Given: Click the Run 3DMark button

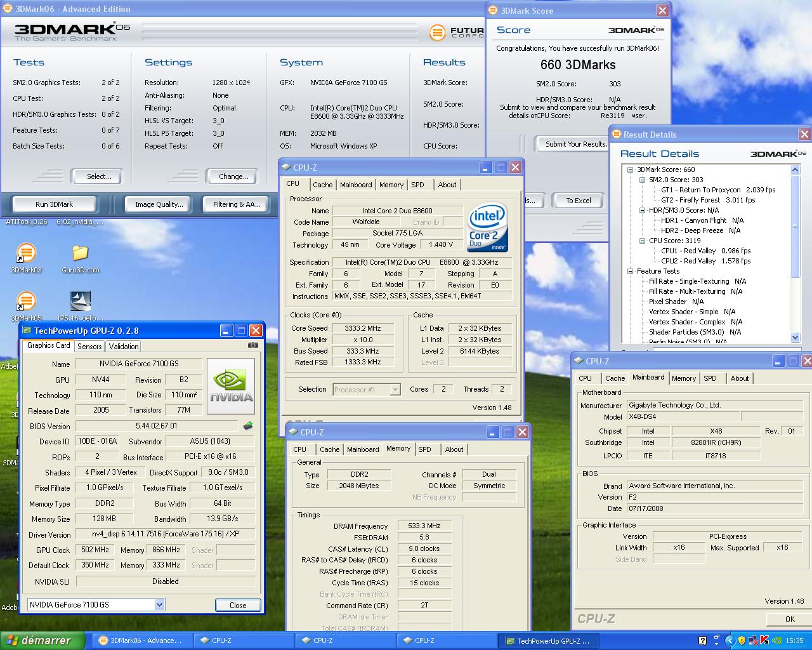Looking at the screenshot, I should [55, 204].
